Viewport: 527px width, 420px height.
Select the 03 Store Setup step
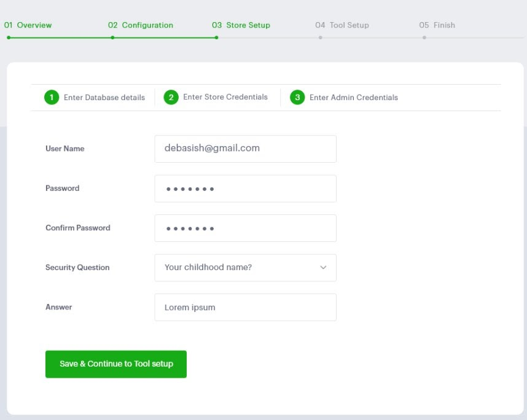pos(241,25)
